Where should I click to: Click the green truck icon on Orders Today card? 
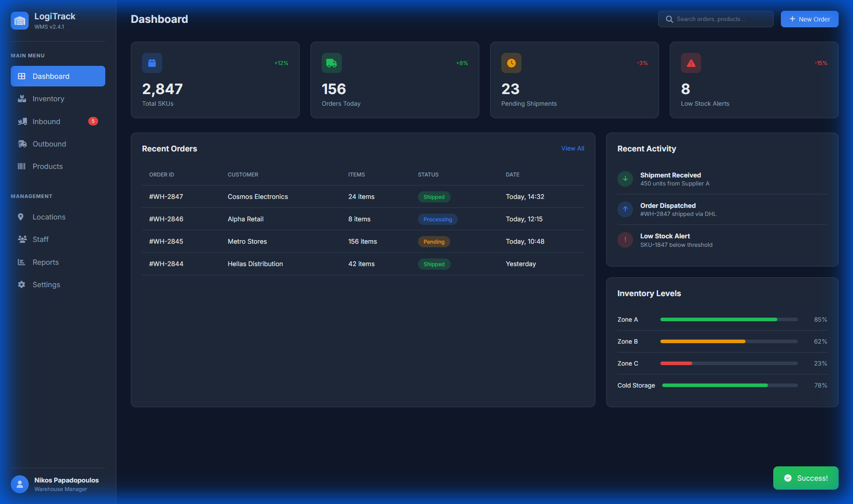point(332,63)
